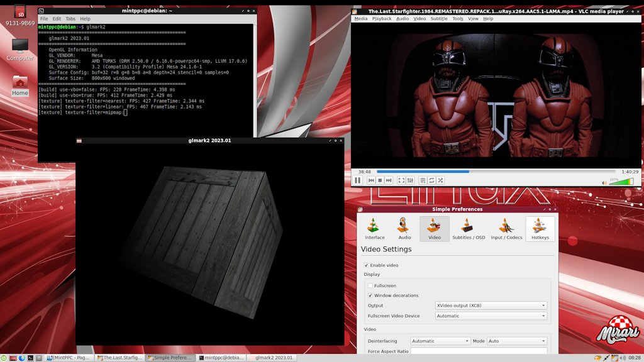The width and height of the screenshot is (644, 362).
Task: Switch to glmark2 2023.01 taskbar button
Action: tap(272, 358)
